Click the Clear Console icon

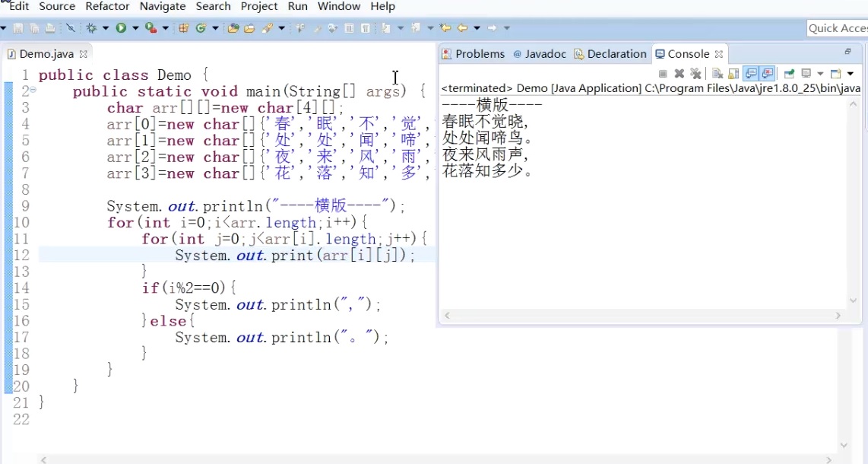(718, 74)
